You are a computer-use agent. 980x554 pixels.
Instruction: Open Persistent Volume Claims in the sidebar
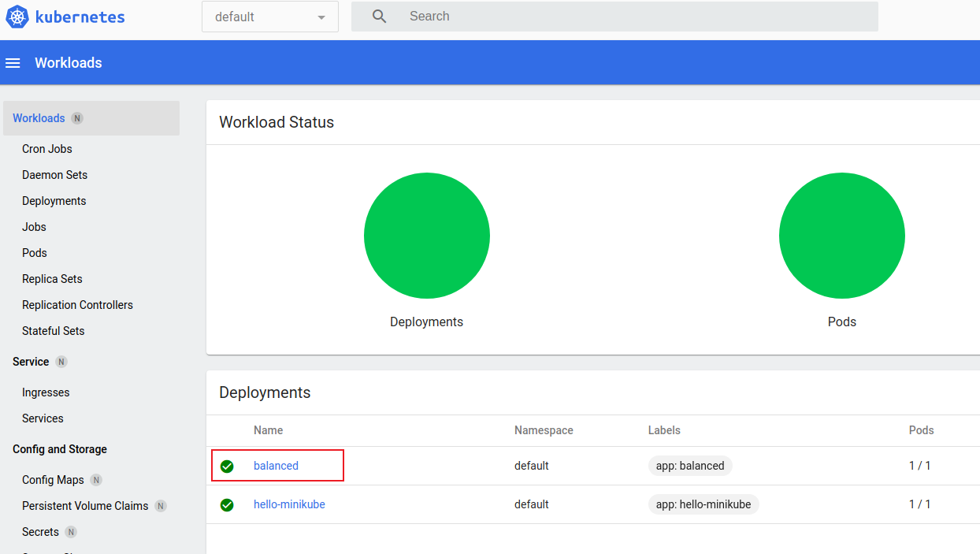[85, 506]
